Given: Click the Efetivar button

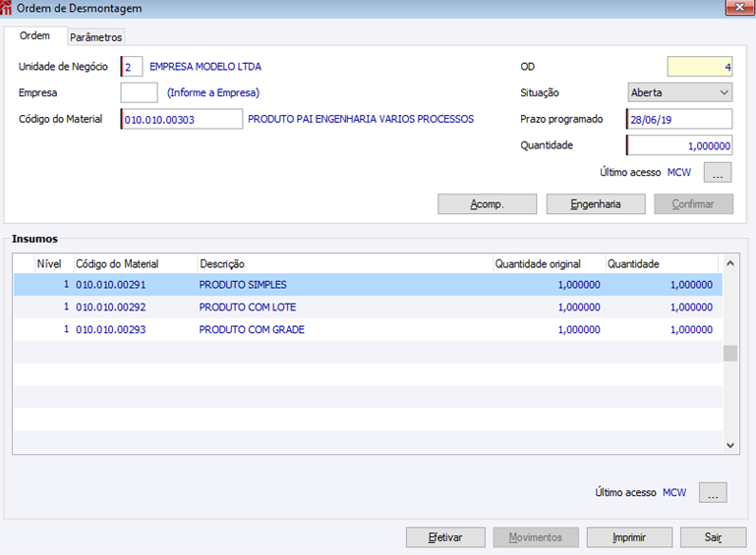Looking at the screenshot, I should (x=445, y=537).
